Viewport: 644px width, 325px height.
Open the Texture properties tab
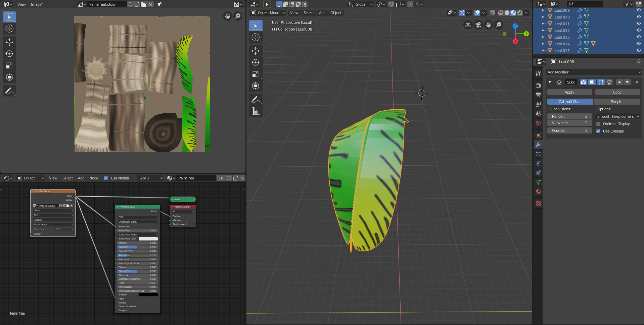[x=538, y=204]
